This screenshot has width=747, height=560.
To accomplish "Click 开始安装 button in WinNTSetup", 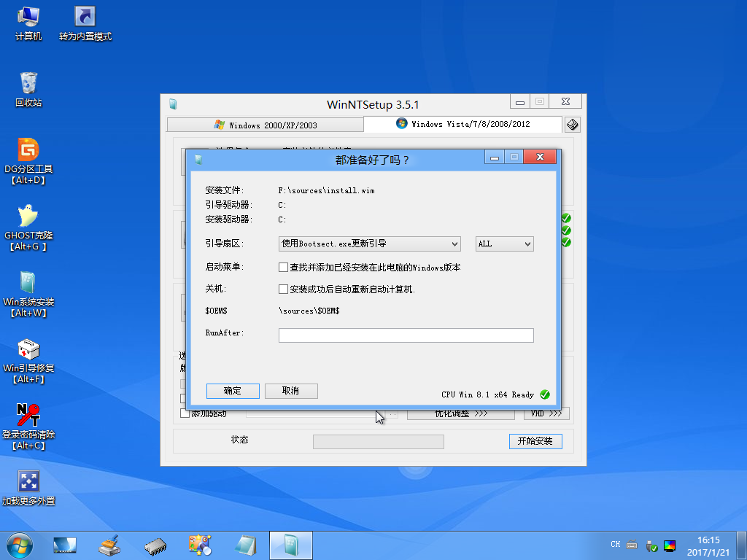I will tap(535, 441).
